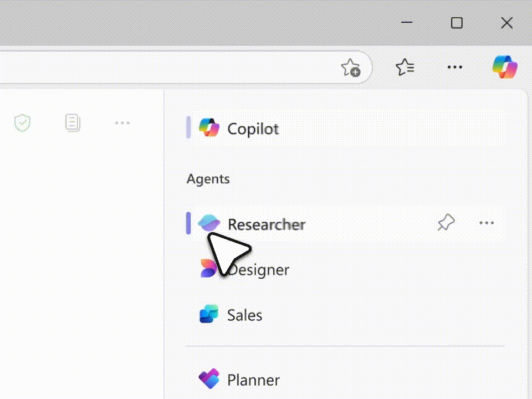
Task: Open the side panel ellipsis options
Action: [x=122, y=123]
